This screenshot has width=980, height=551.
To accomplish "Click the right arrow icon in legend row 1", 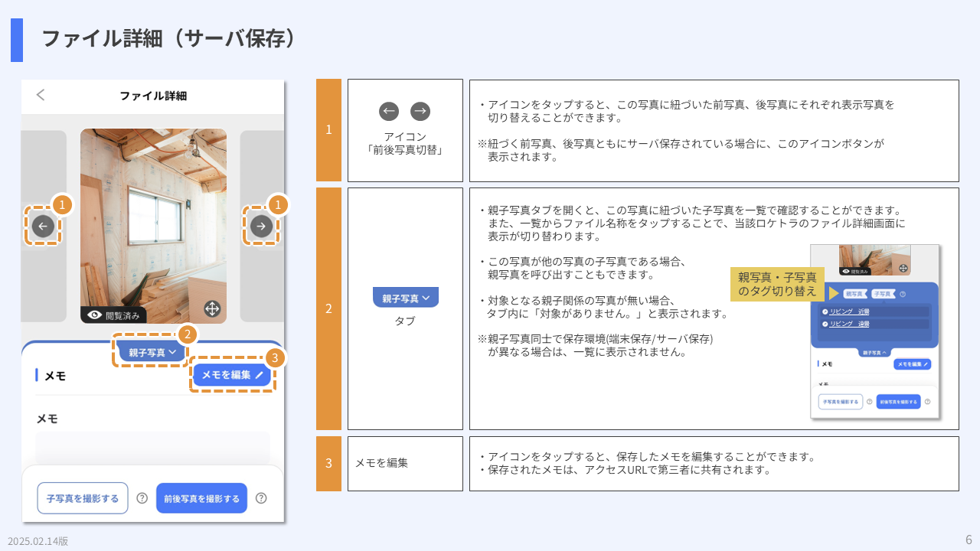I will tap(420, 112).
